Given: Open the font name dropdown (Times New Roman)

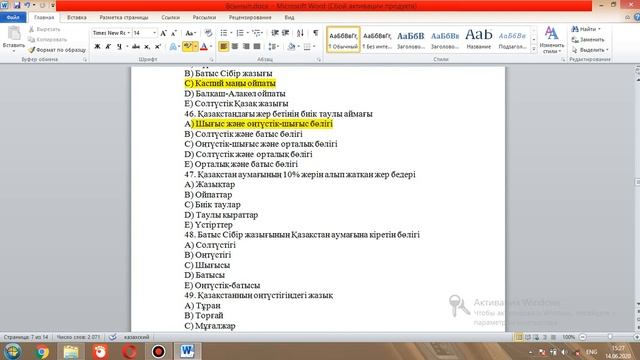Looking at the screenshot, I should (129, 33).
